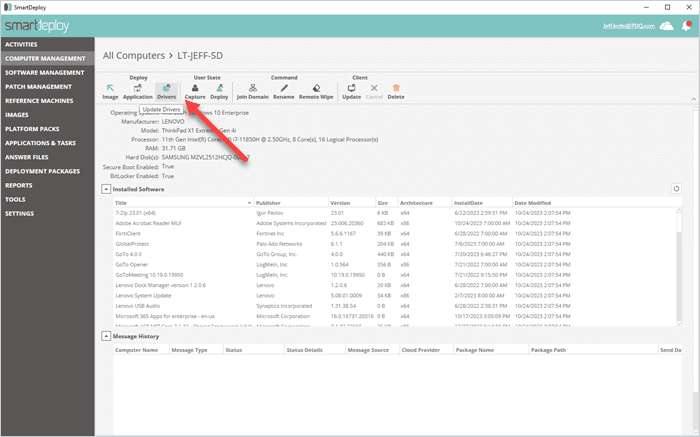This screenshot has height=437, width=700.
Task: Sort messages by Package Name
Action: click(491, 350)
